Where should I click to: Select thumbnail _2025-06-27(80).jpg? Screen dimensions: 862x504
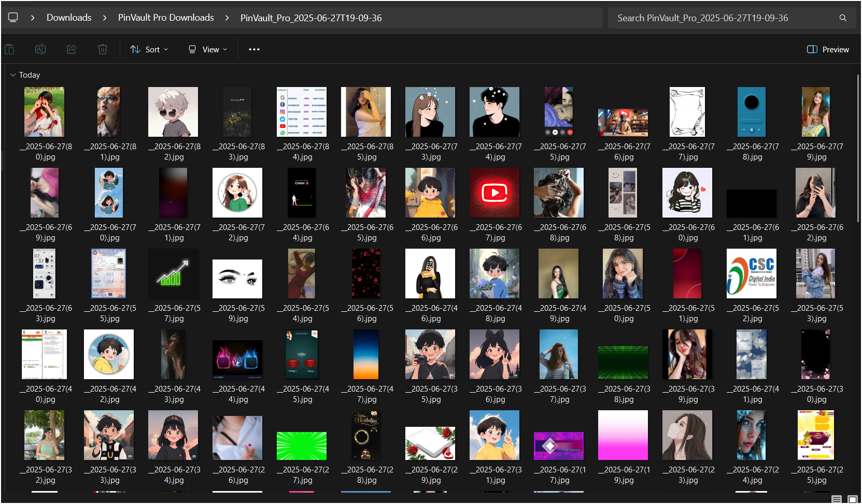coord(45,112)
